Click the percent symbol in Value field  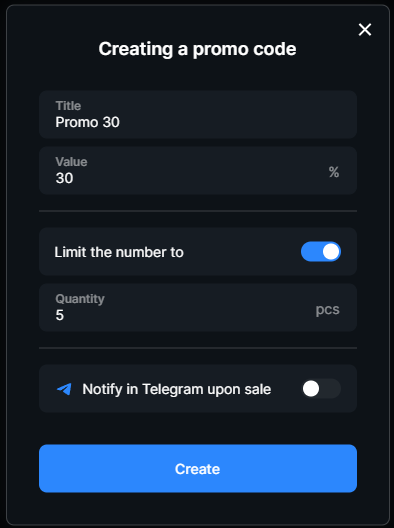pos(334,172)
